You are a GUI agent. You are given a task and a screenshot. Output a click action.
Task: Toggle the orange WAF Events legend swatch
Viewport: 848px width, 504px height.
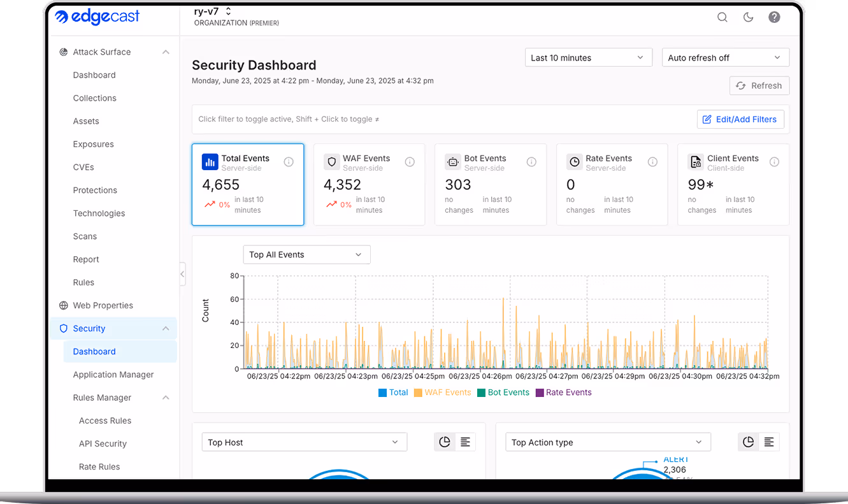(x=418, y=392)
